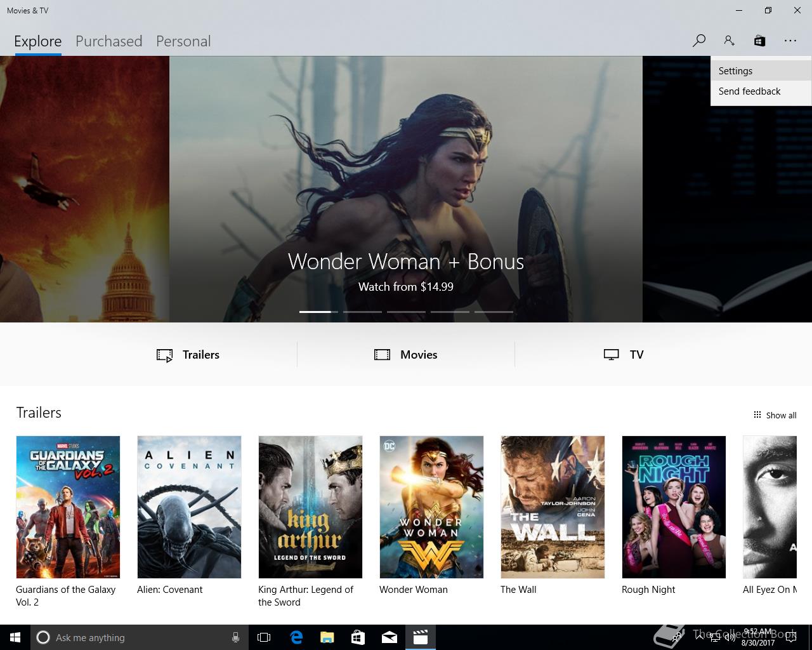Click the TV monitor icon
Screen dimensions: 812x650
click(x=611, y=355)
